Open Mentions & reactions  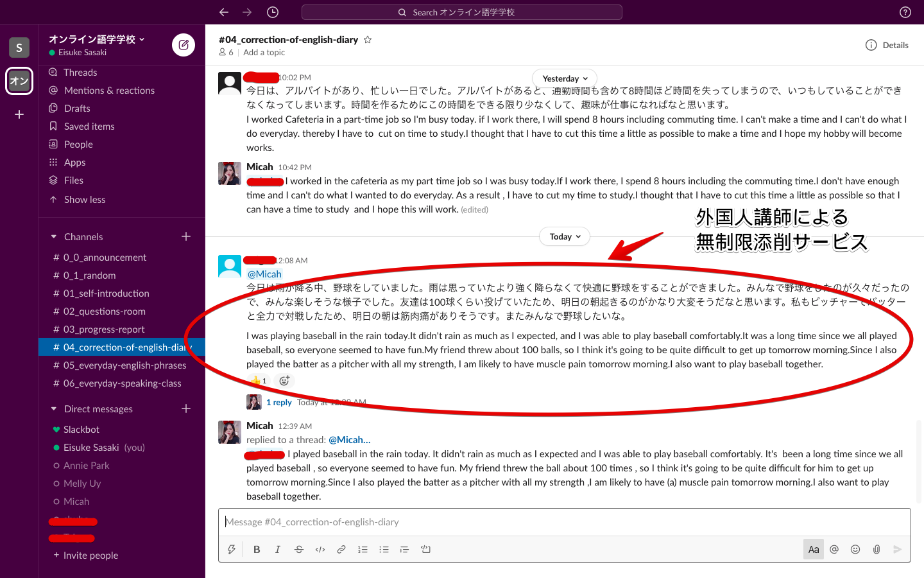click(109, 91)
